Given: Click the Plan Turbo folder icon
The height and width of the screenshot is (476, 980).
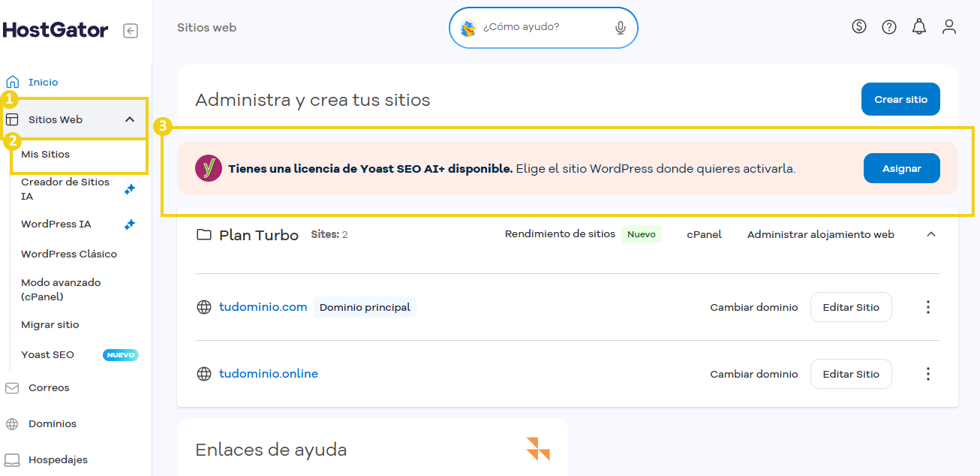Looking at the screenshot, I should [x=203, y=235].
